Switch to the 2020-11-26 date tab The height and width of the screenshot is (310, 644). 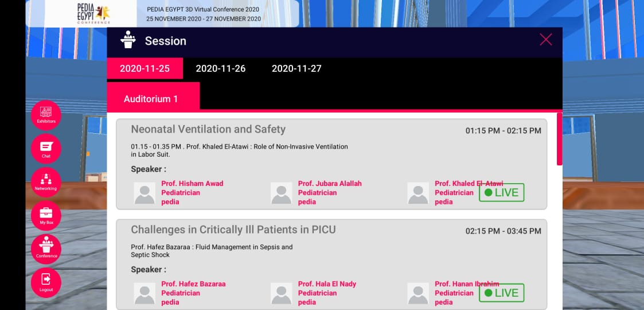(221, 69)
